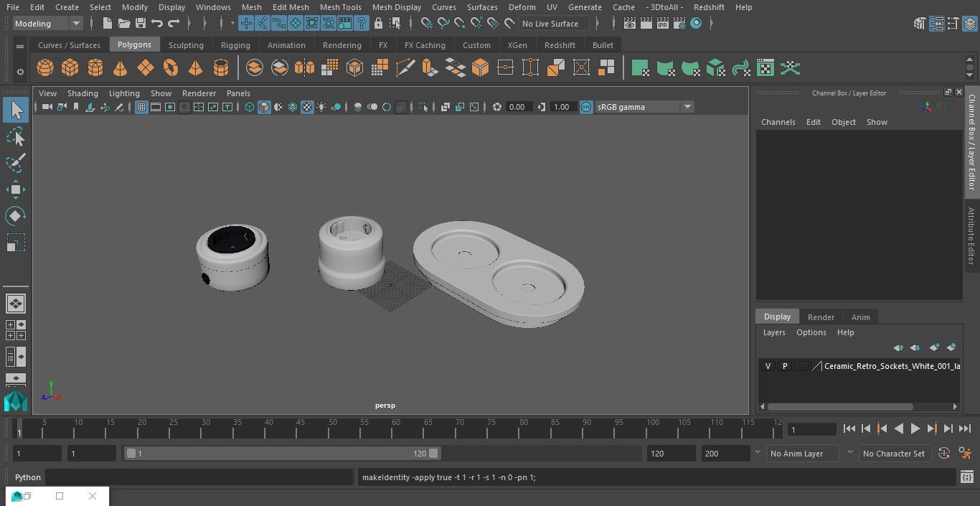This screenshot has width=980, height=506.
Task: Toggle grid display in viewport toolbar
Action: pos(141,107)
